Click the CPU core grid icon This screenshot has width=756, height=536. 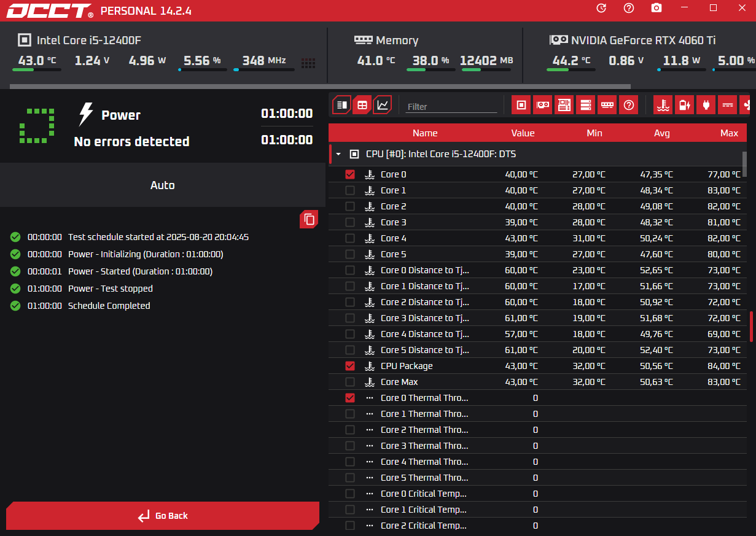point(308,63)
